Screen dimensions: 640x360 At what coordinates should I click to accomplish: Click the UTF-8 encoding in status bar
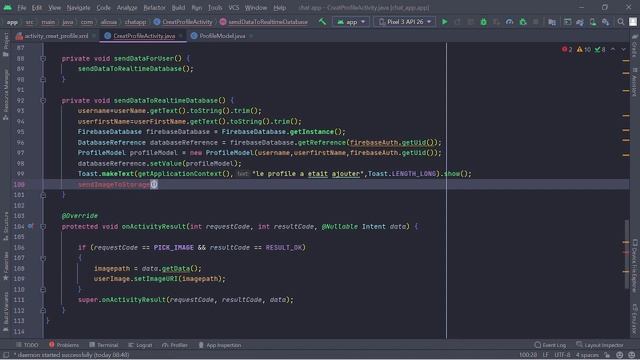tap(562, 355)
